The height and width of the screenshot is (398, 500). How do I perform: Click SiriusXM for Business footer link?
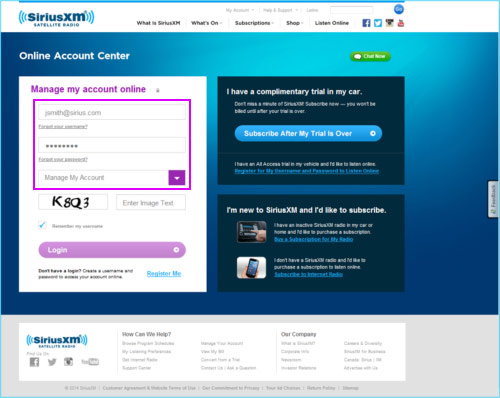click(365, 352)
